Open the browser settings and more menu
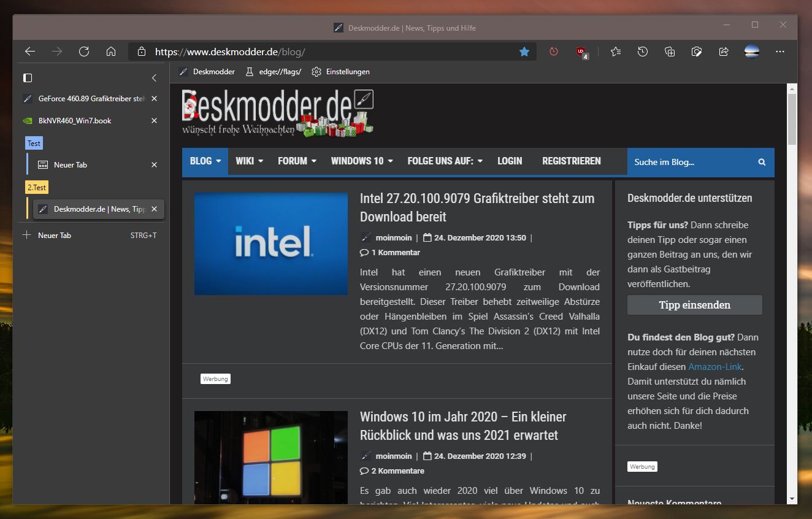 [x=780, y=52]
